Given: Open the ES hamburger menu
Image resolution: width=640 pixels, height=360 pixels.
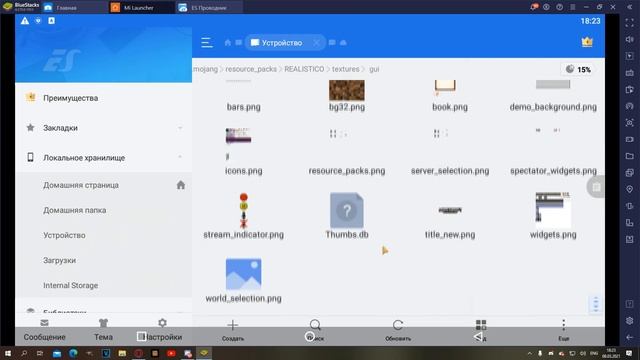Looking at the screenshot, I should click(207, 42).
